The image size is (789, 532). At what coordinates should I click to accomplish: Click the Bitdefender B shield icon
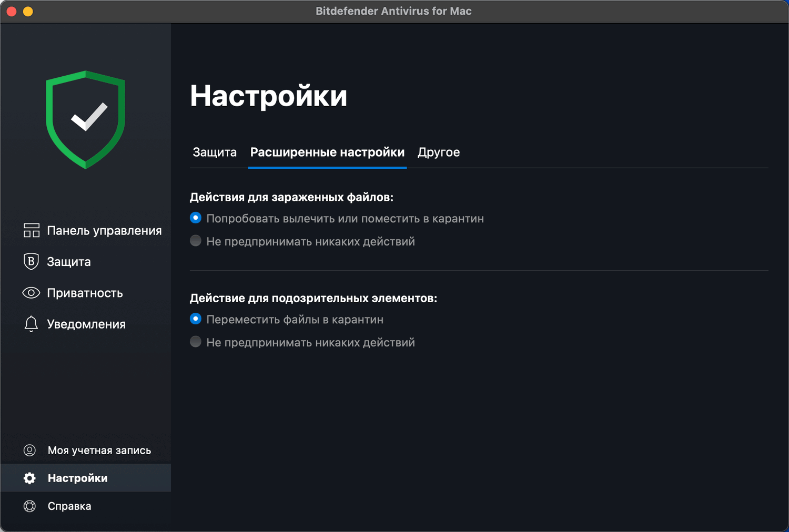point(31,261)
